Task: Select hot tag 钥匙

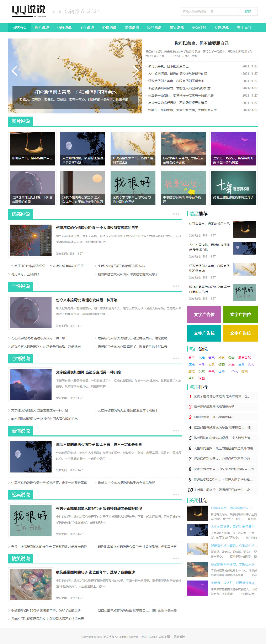Action: pos(202,378)
